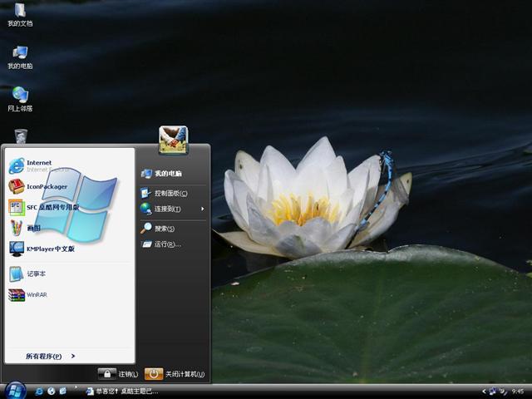Expand 所有程序(P) programs list
The width and height of the screenshot is (532, 399).
click(50, 356)
